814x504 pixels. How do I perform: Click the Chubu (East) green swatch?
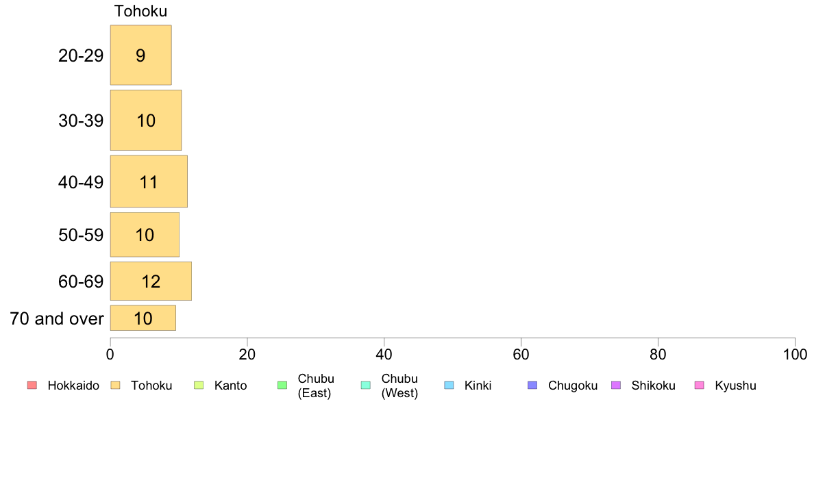(x=282, y=385)
